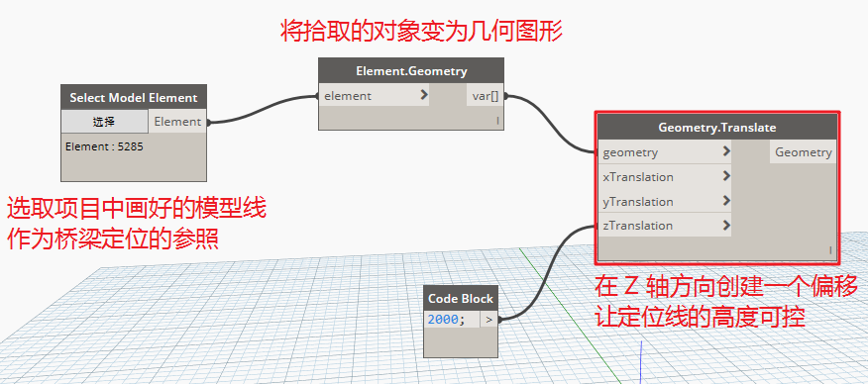Click the red note above Element.Geometry
Image resolution: width=868 pixels, height=384 pixels.
point(422,32)
